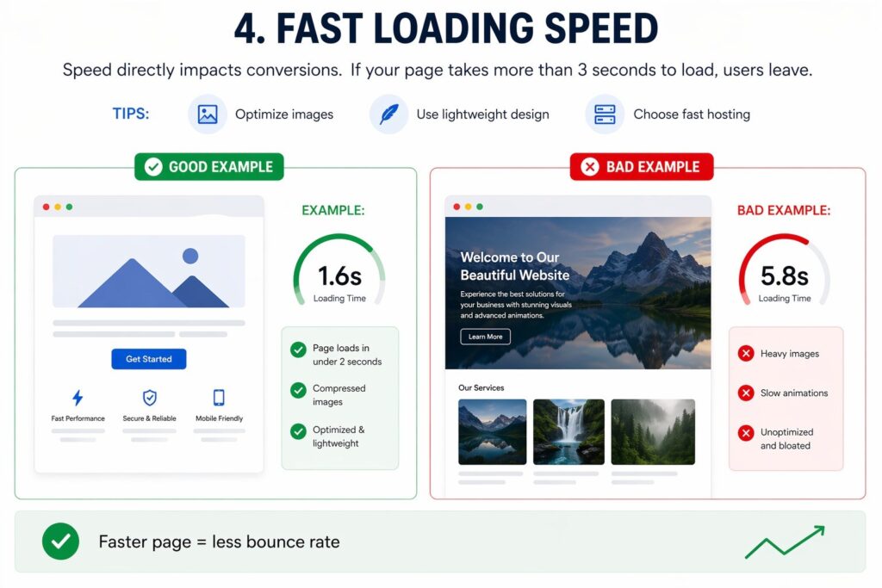
Task: Select the red BAD EXAMPLE label
Action: pos(642,167)
